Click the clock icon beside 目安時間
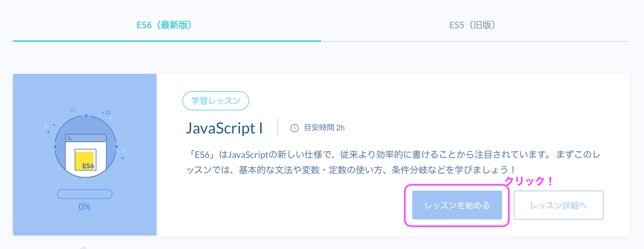 (x=294, y=128)
